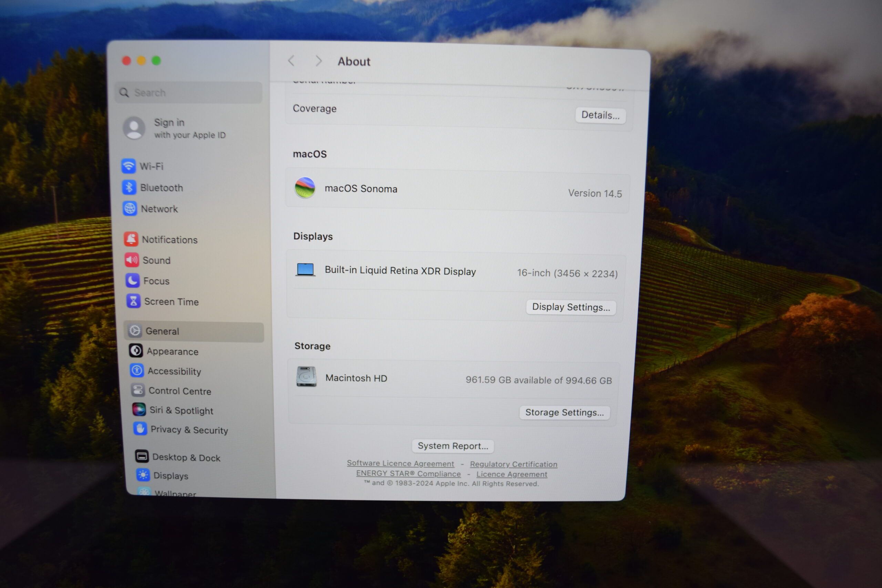Open the Bluetooth icon in sidebar
The width and height of the screenshot is (882, 588).
coord(129,187)
